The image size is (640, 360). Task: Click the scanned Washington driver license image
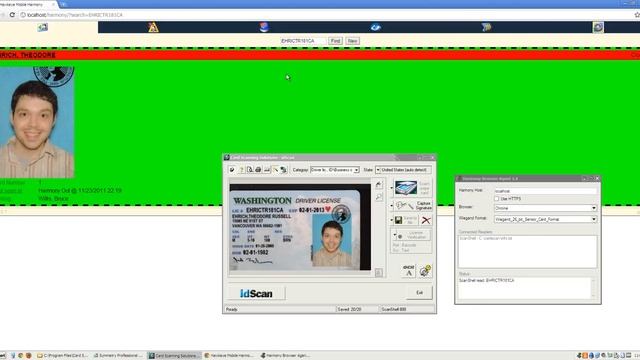click(x=300, y=227)
